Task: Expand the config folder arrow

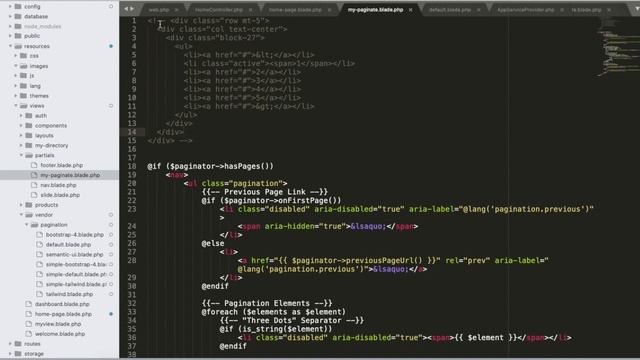Action: (10, 7)
